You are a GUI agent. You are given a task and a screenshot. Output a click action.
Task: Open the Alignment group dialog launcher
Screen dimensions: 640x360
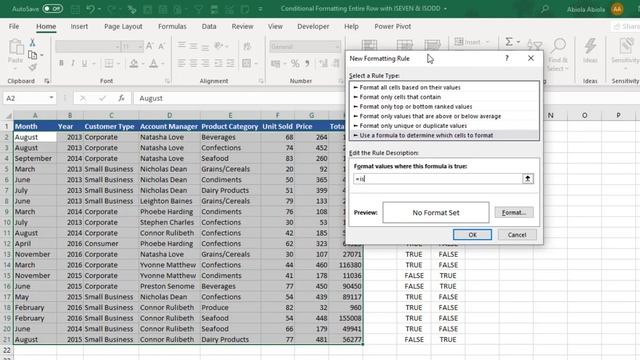coord(261,81)
